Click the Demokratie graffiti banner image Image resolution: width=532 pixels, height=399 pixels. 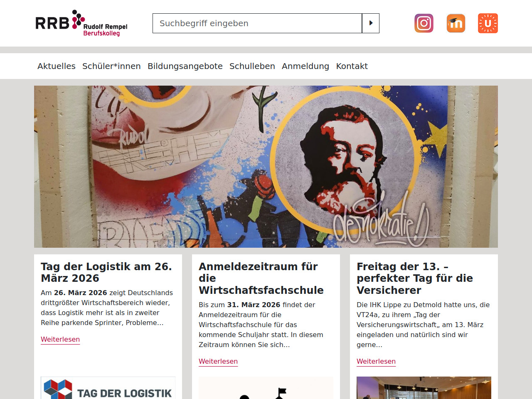266,167
